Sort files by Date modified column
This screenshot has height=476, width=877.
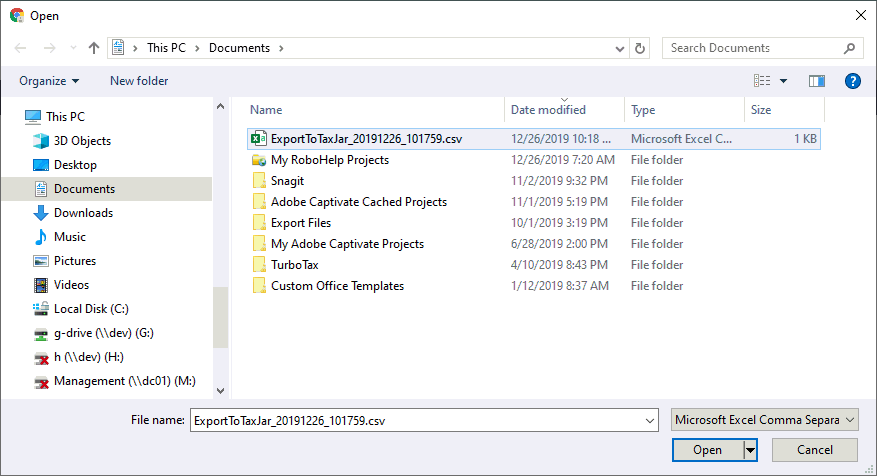pos(548,110)
